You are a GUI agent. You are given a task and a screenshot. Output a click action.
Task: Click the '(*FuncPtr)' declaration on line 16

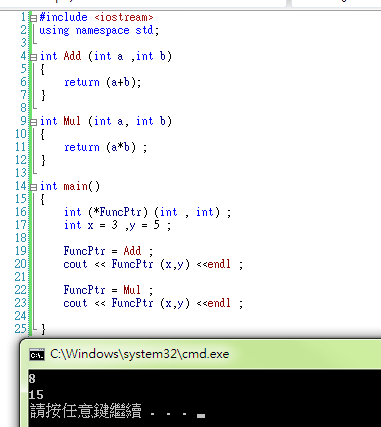[118, 212]
